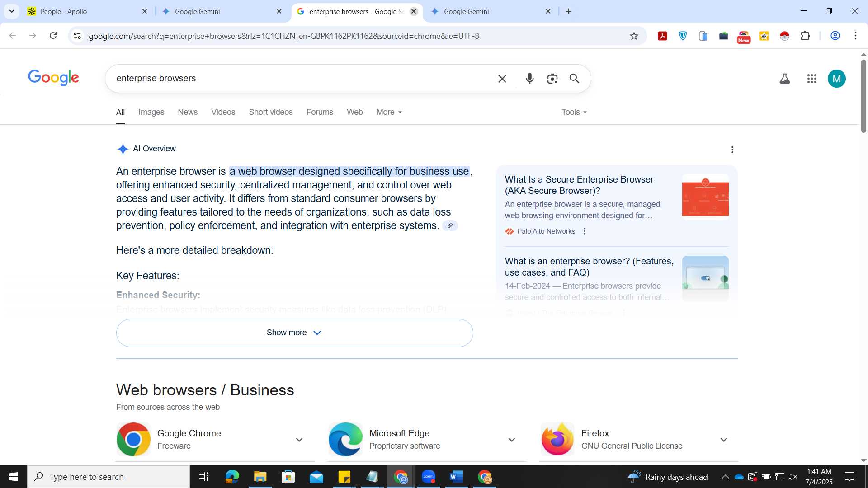View site information icon in address bar
Viewport: 868px width, 488px height.
click(x=77, y=36)
